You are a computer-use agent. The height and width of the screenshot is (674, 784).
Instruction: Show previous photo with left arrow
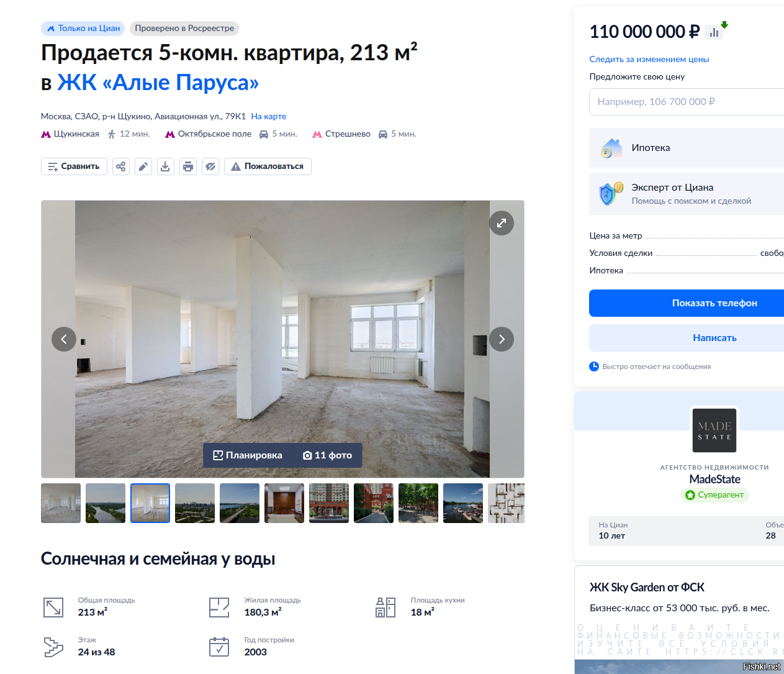click(64, 339)
